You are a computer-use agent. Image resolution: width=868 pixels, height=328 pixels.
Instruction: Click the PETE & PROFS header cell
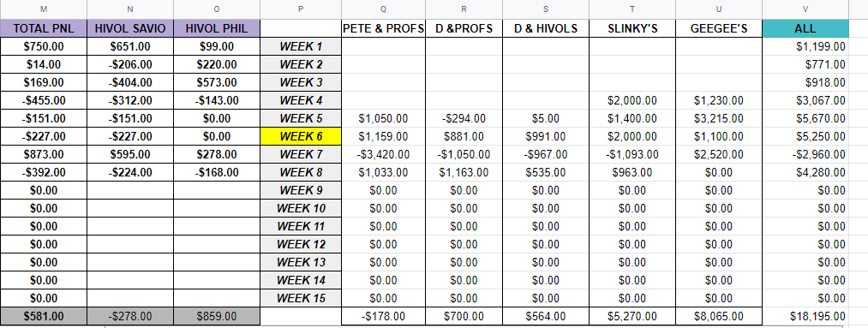click(x=384, y=29)
